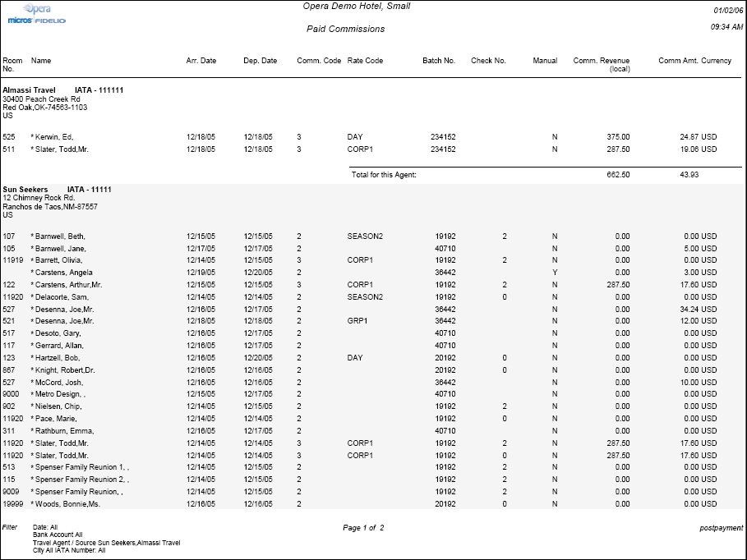
Task: Click the Filter label in the footer
Action: [10, 527]
